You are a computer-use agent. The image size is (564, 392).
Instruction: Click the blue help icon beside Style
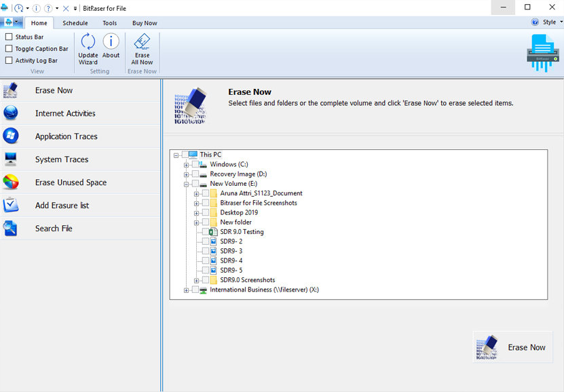pos(535,22)
